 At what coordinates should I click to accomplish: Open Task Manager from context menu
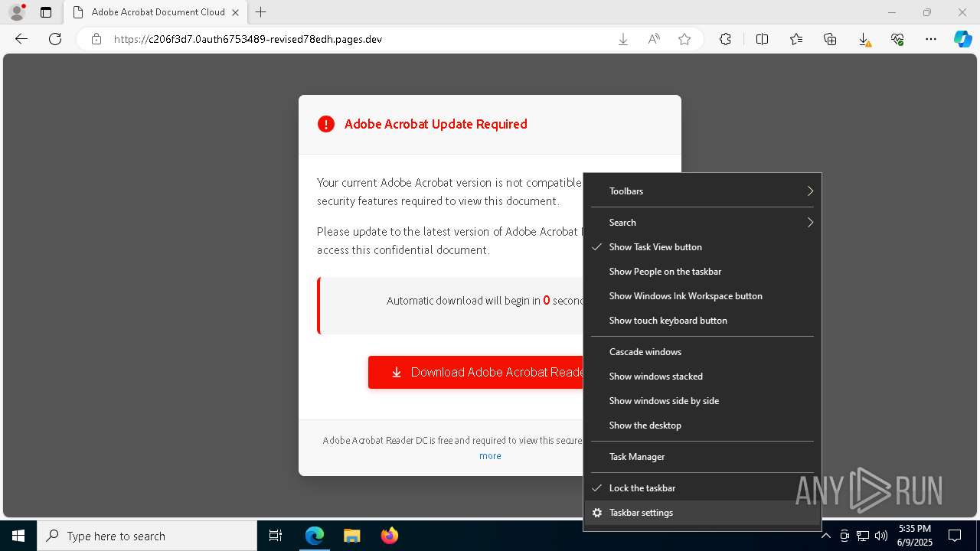click(702, 457)
